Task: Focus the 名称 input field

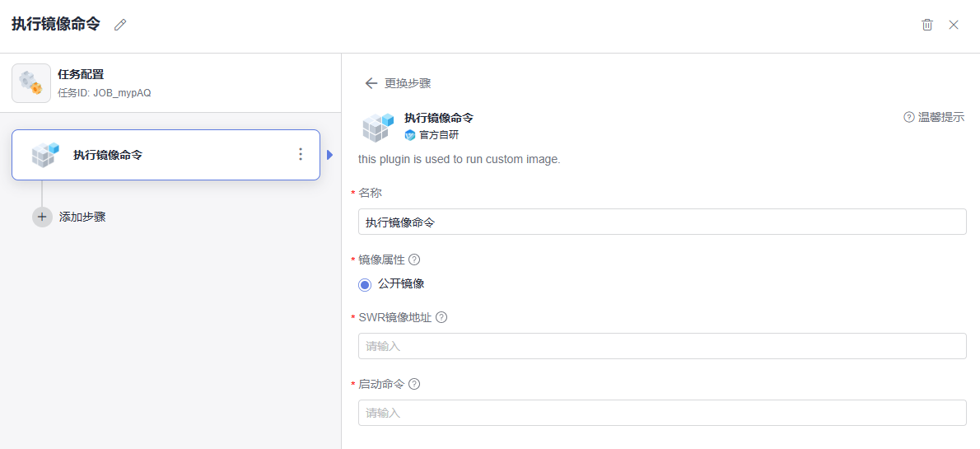Action: click(x=662, y=222)
